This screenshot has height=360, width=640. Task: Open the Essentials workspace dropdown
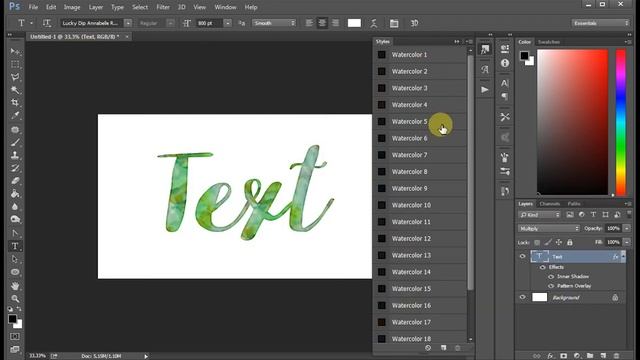pos(600,23)
